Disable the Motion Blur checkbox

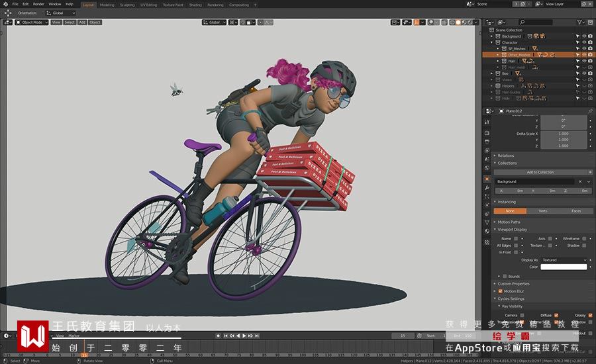coord(500,291)
